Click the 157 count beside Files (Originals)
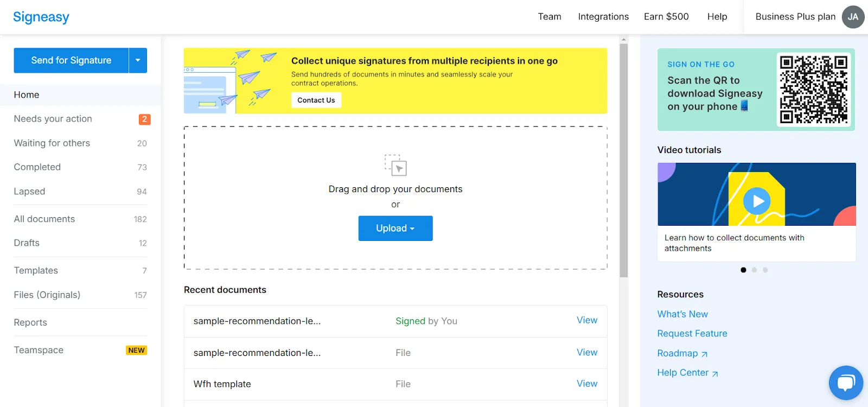Screen dimensions: 868x407 (x=141, y=295)
